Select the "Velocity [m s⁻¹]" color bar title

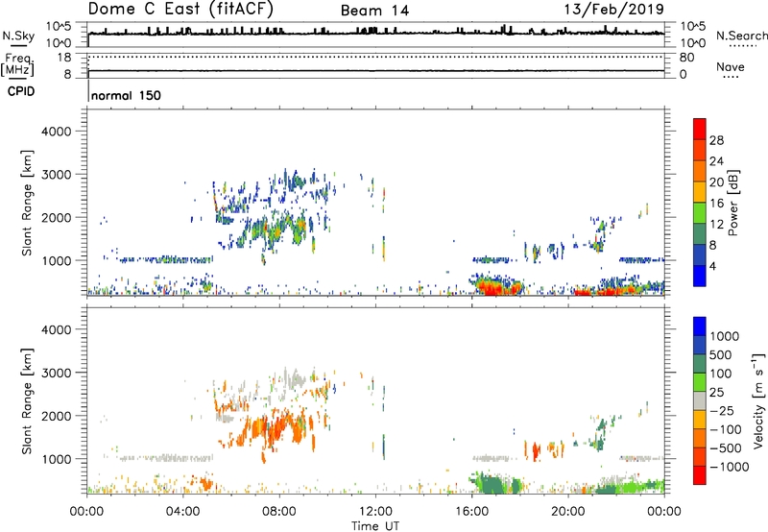coord(758,400)
